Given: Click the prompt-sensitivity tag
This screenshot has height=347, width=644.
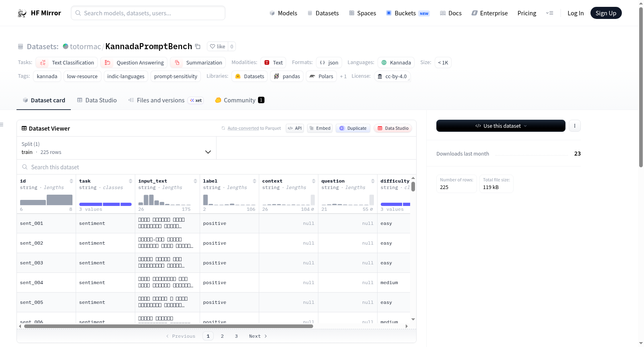Looking at the screenshot, I should point(175,76).
